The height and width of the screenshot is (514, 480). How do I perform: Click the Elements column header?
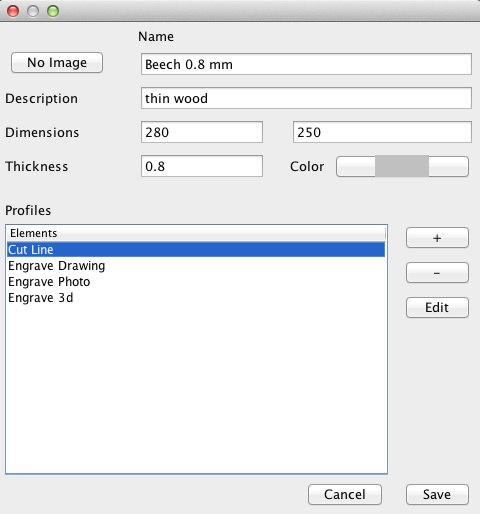(196, 233)
